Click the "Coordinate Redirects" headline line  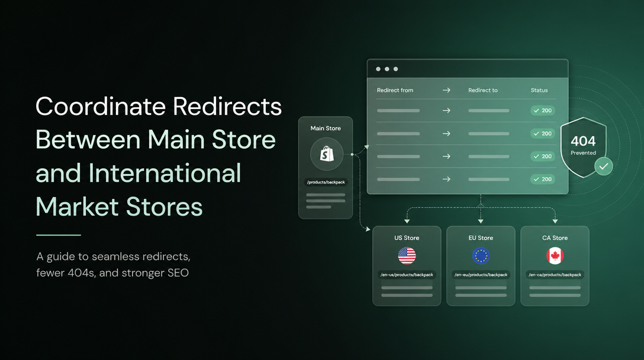coord(159,107)
